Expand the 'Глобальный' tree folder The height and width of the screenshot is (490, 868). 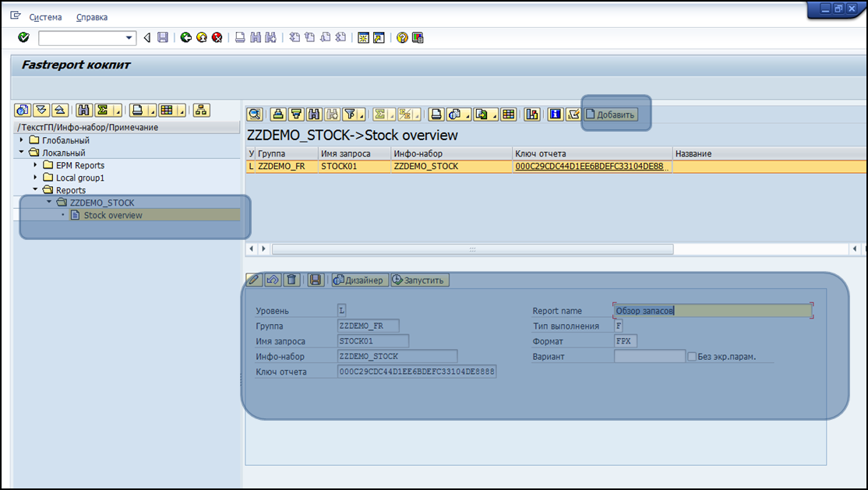(x=22, y=140)
